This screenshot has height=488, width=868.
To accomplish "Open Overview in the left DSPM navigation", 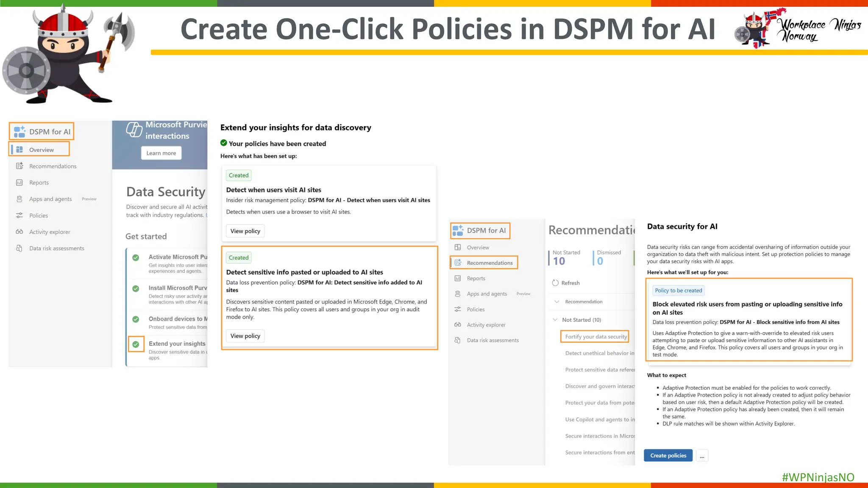I will tap(41, 150).
